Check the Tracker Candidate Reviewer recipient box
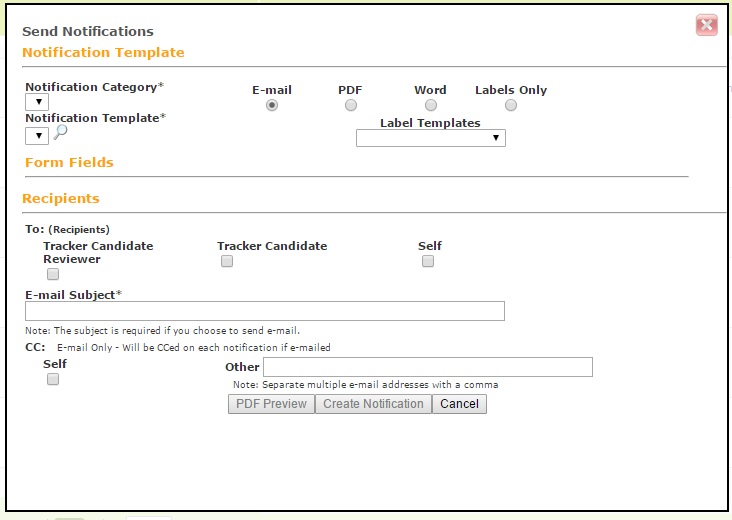 53,274
